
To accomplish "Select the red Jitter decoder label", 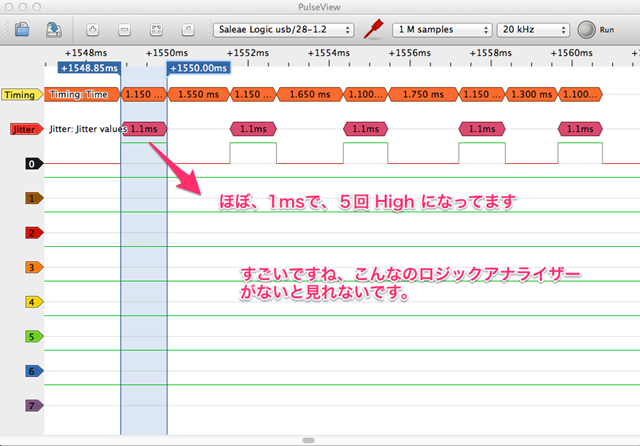I will (x=21, y=129).
